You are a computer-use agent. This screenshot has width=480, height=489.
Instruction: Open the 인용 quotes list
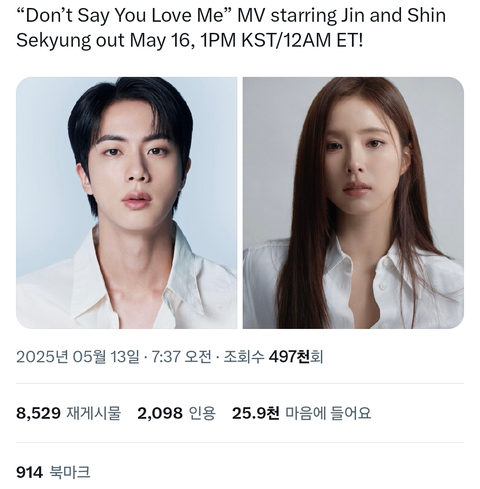click(x=202, y=413)
